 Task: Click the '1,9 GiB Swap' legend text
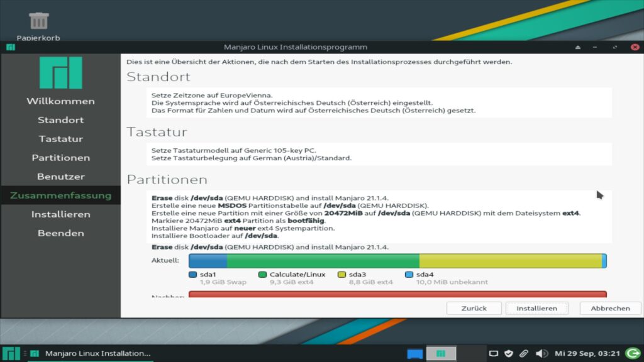point(223,282)
